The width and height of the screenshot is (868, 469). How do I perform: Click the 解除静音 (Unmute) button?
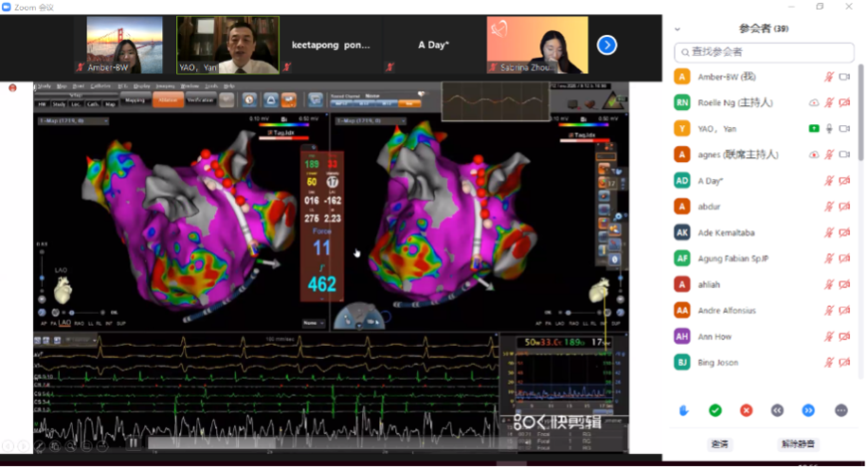pyautogui.click(x=798, y=443)
